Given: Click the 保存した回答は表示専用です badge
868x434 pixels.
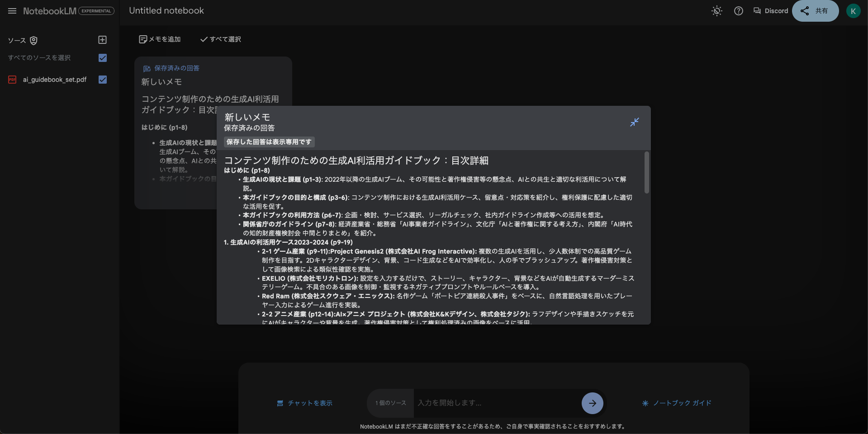Looking at the screenshot, I should 269,142.
